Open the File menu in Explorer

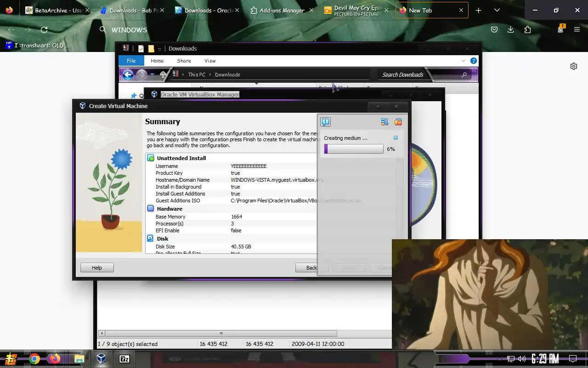[x=131, y=61]
